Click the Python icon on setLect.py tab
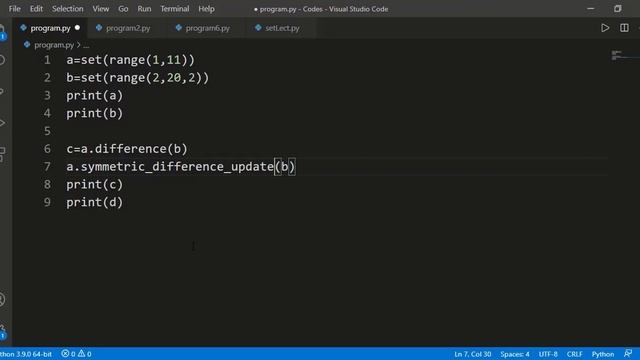Screen dimensions: 640x360 [x=258, y=28]
